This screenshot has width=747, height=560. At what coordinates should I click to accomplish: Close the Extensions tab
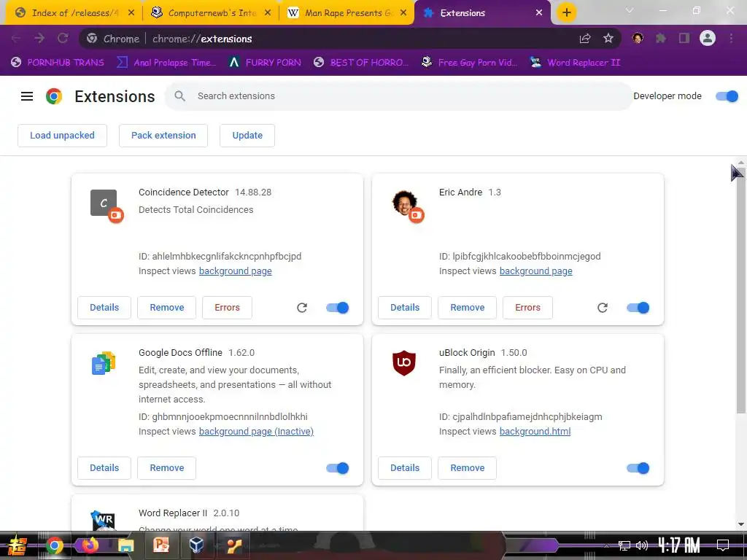539,13
